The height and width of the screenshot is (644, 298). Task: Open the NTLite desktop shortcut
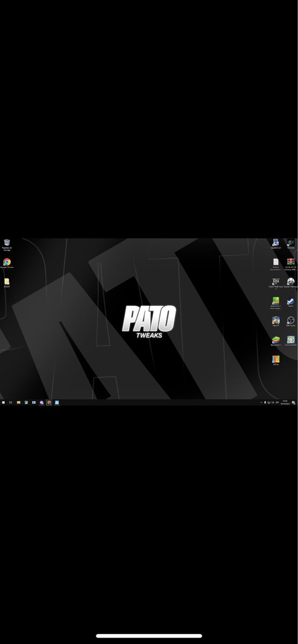276,361
